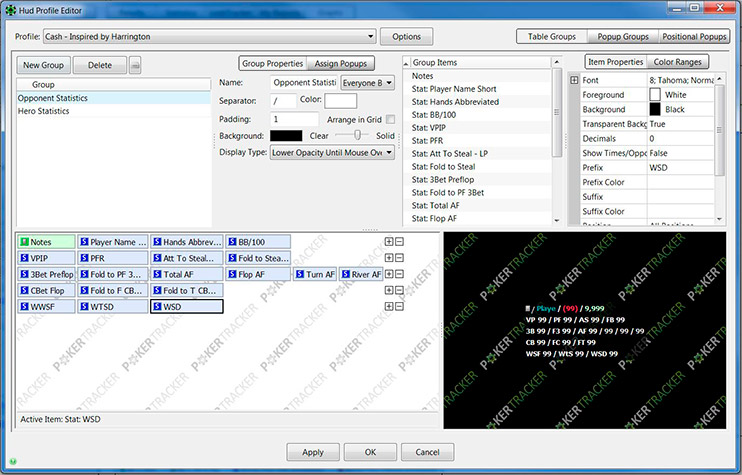
Task: Click the Total AF stat icon
Action: click(157, 274)
